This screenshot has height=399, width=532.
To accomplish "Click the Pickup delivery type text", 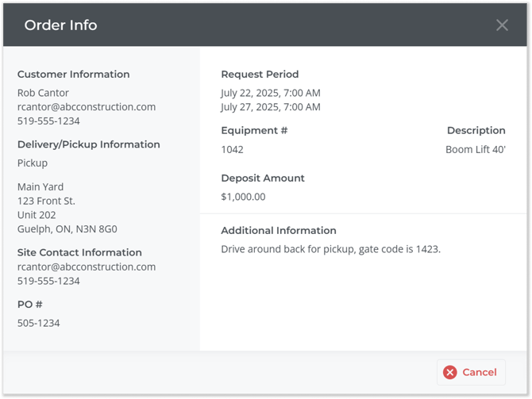I will coord(33,163).
